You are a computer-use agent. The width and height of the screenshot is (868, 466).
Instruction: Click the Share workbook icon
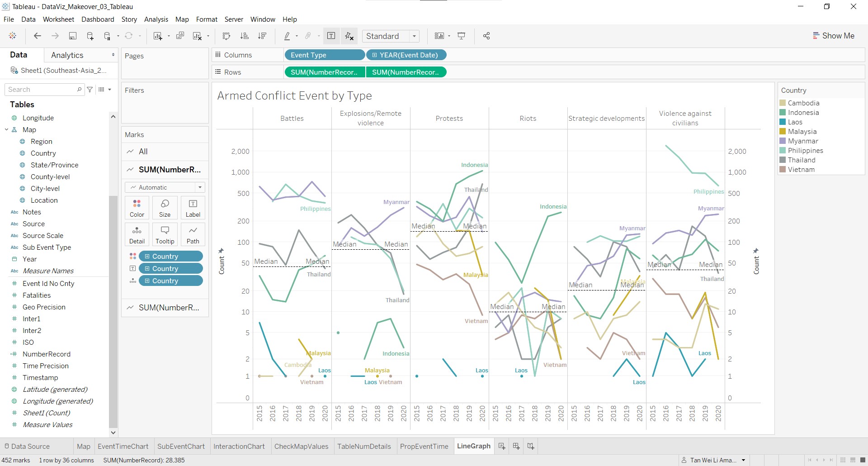[x=486, y=36]
